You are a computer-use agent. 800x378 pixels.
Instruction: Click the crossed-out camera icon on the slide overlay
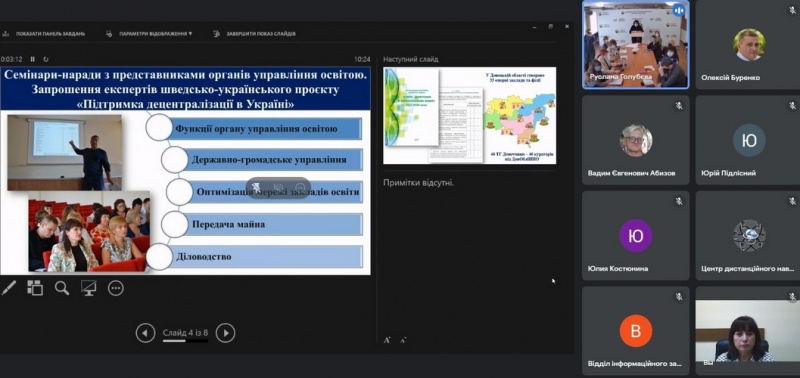[x=278, y=187]
